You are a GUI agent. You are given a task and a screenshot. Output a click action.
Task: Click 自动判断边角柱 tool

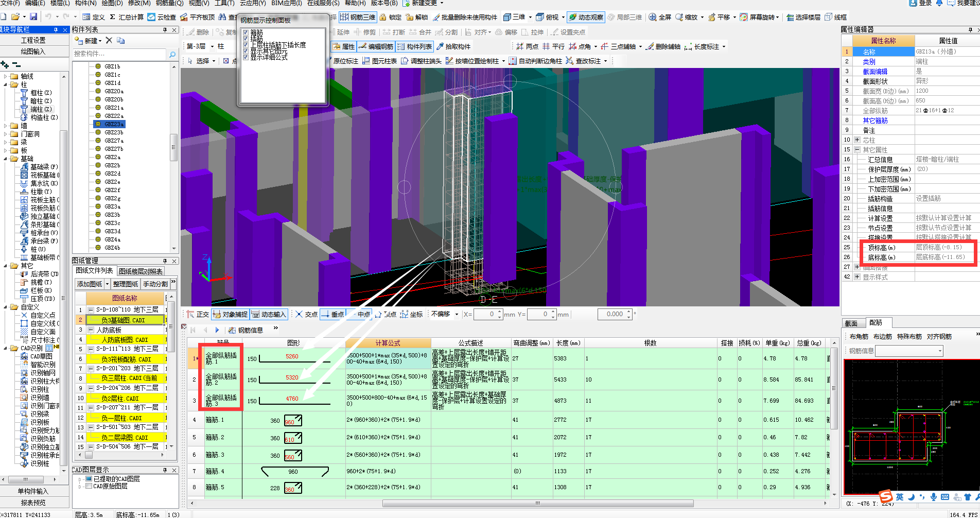(x=535, y=61)
